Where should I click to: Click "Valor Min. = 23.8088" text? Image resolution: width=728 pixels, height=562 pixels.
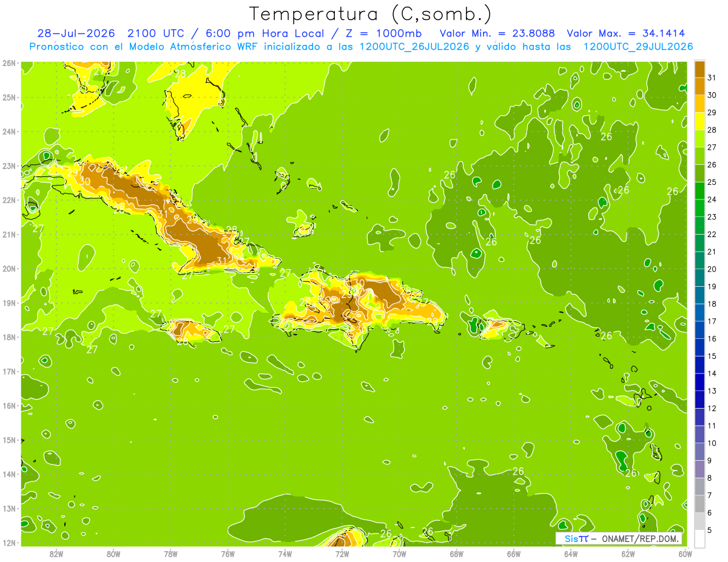(497, 33)
